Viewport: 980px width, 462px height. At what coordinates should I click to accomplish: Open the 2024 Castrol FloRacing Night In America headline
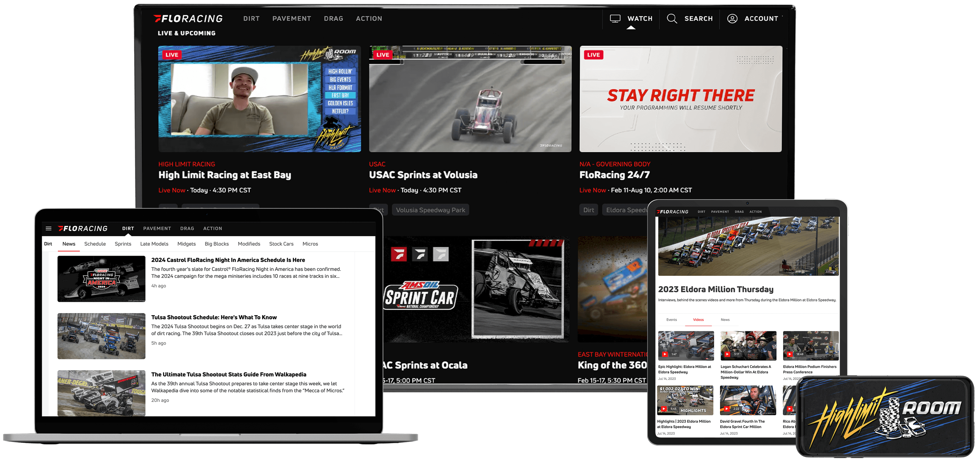[x=228, y=260]
